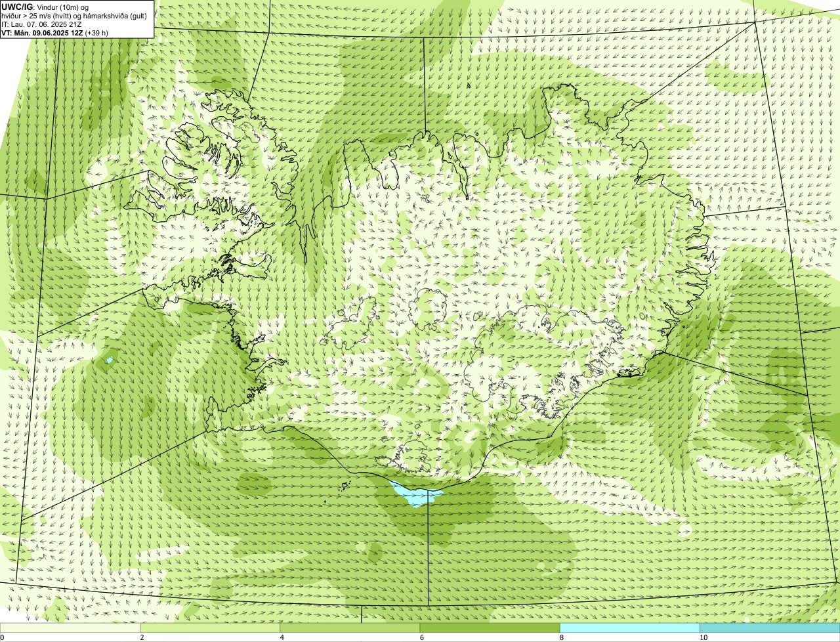The height and width of the screenshot is (642, 840).
Task: Click the "UWC/IG: Vindur (10m) og" title line
Action: point(45,7)
